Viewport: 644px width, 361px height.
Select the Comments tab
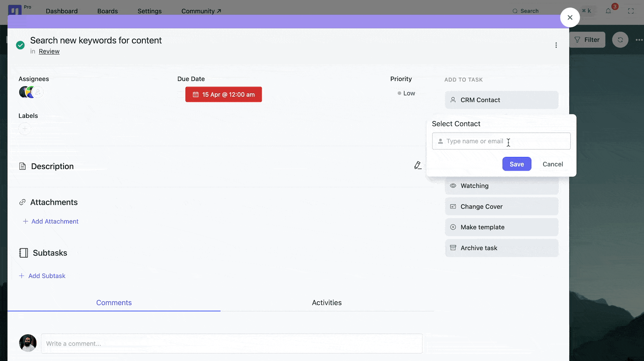coord(114,302)
